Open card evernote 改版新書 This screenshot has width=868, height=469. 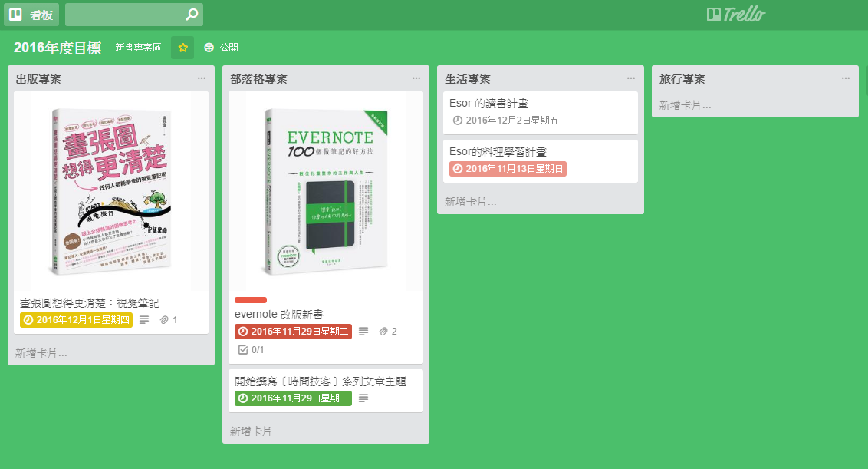(279, 315)
